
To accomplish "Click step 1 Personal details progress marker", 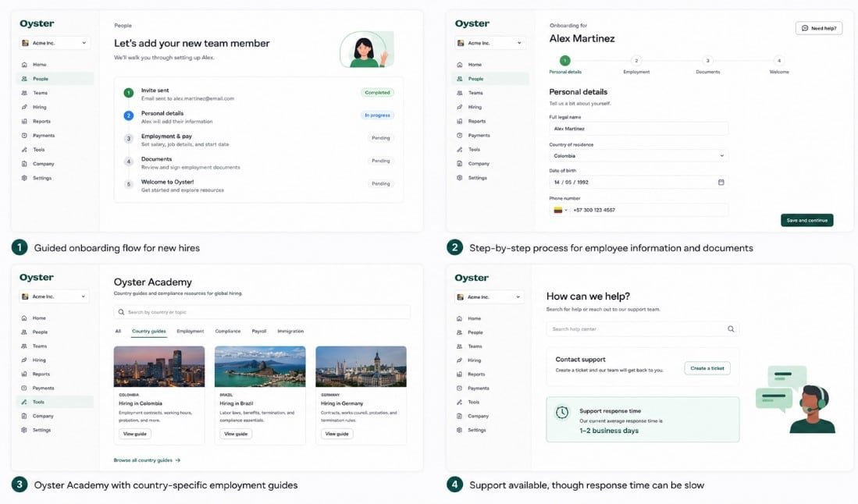I will (565, 61).
